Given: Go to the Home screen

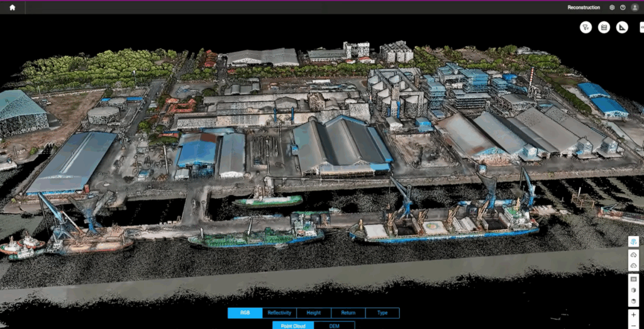Looking at the screenshot, I should [12, 8].
